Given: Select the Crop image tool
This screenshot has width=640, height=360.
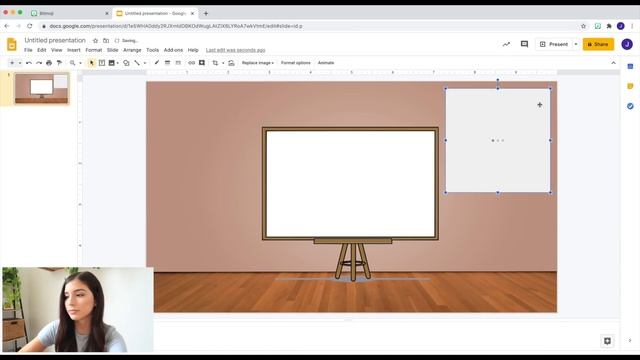Looking at the screenshot, I should point(215,63).
